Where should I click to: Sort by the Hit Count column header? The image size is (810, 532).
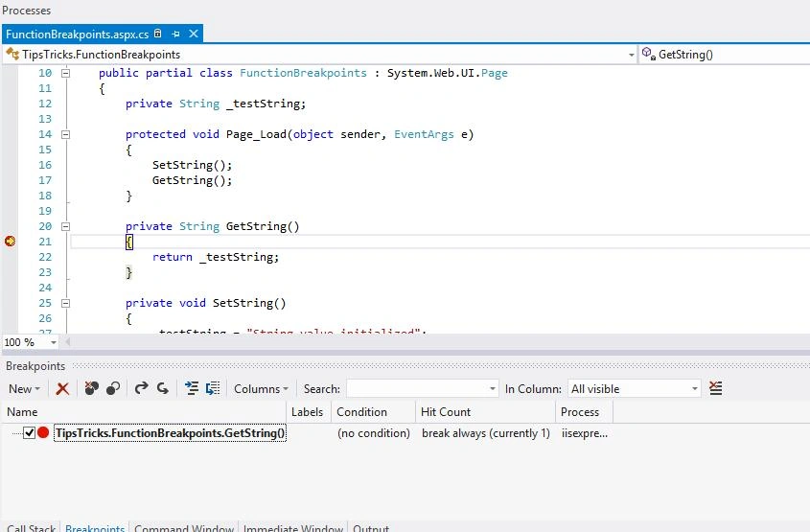click(485, 411)
